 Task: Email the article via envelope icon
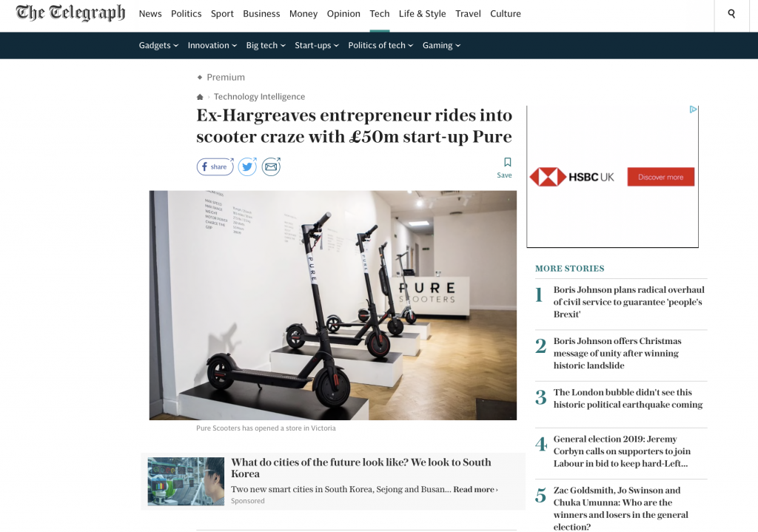pyautogui.click(x=271, y=166)
